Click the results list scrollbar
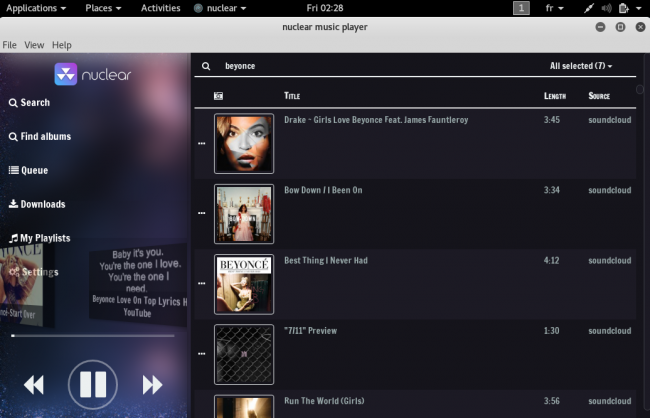Screen dimensions: 650x418 [640, 89]
